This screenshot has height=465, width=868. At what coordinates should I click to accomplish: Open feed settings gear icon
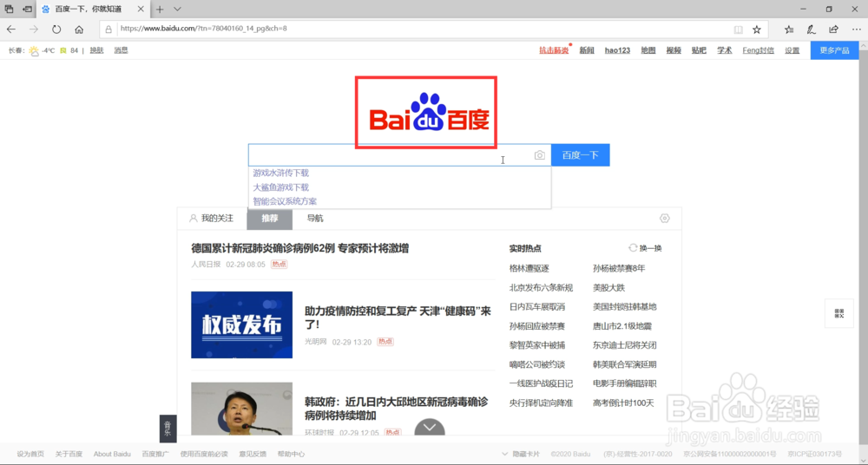coord(665,218)
